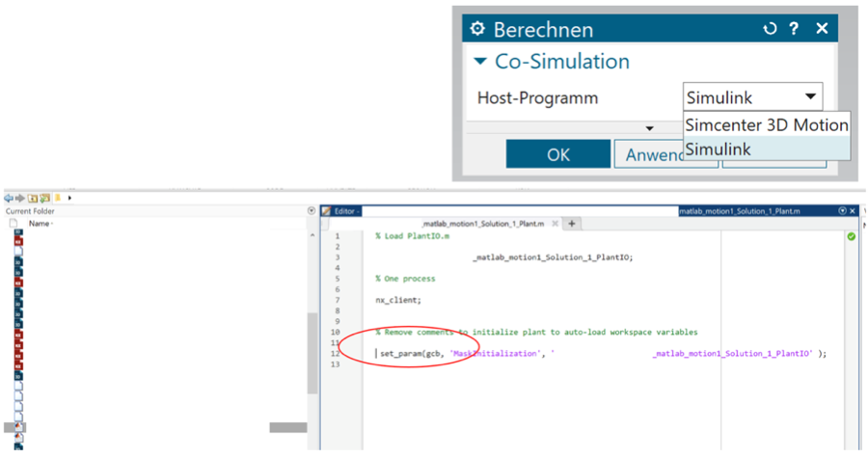Click line number 7 in the editor gutter
868x457 pixels.
pyautogui.click(x=337, y=300)
